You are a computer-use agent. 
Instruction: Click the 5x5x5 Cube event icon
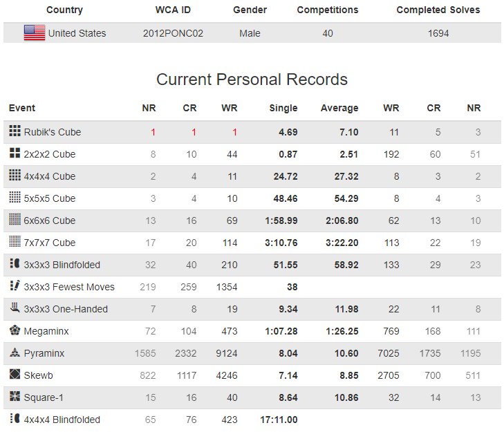pos(15,198)
